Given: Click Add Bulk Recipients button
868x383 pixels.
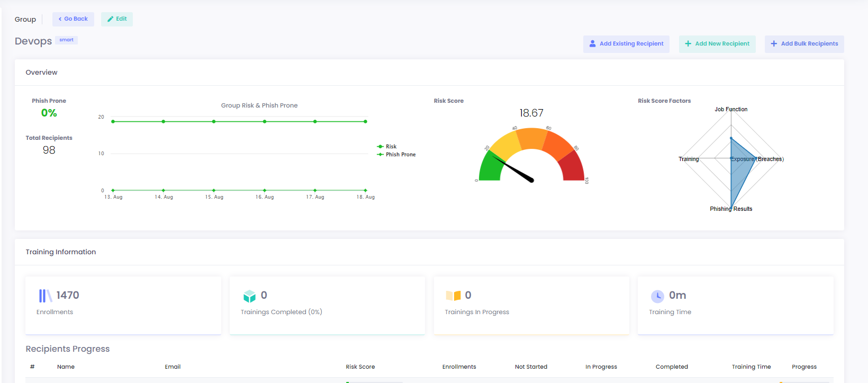Looking at the screenshot, I should pyautogui.click(x=804, y=44).
